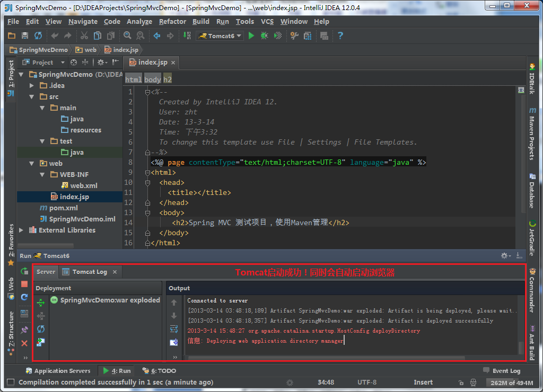Open Application Servers tool window
This screenshot has height=392, width=543.
58,371
